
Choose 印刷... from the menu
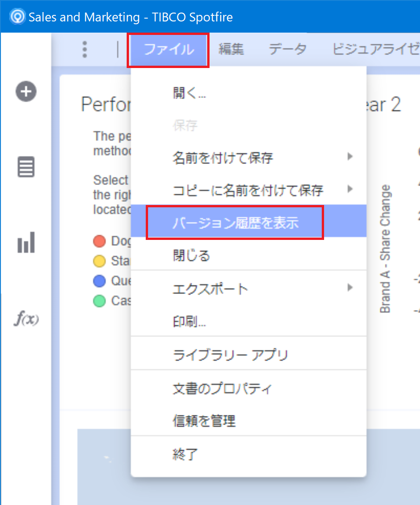pos(249,321)
